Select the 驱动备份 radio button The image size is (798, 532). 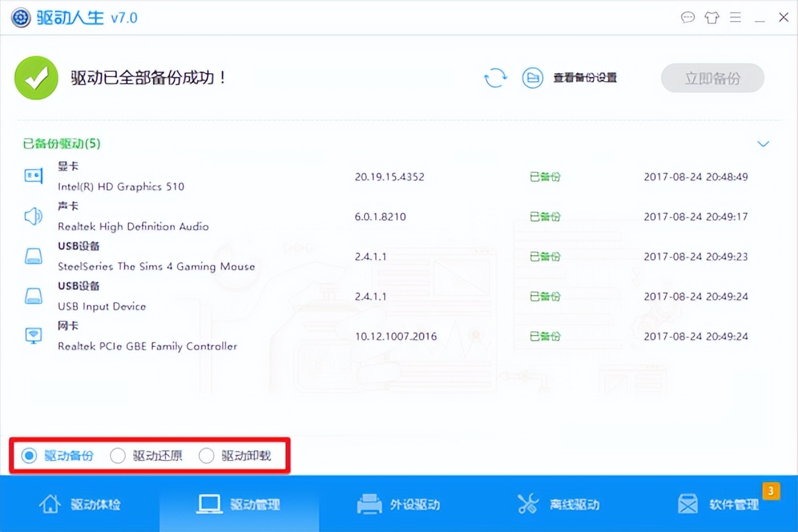point(29,456)
